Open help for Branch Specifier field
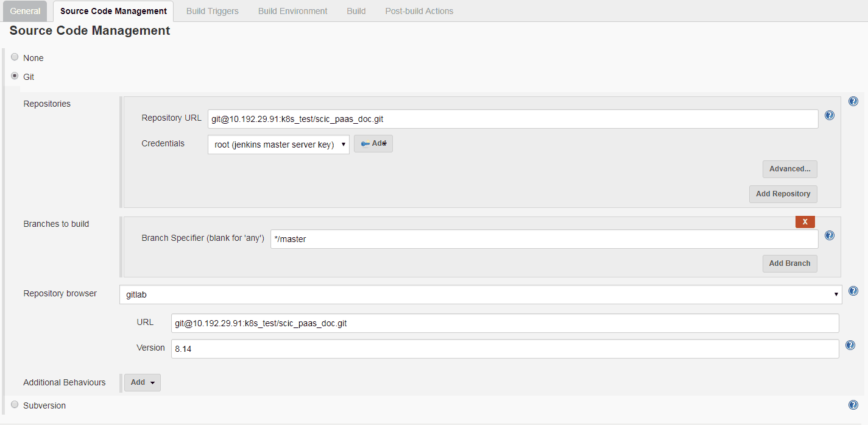This screenshot has height=425, width=868. coord(829,235)
